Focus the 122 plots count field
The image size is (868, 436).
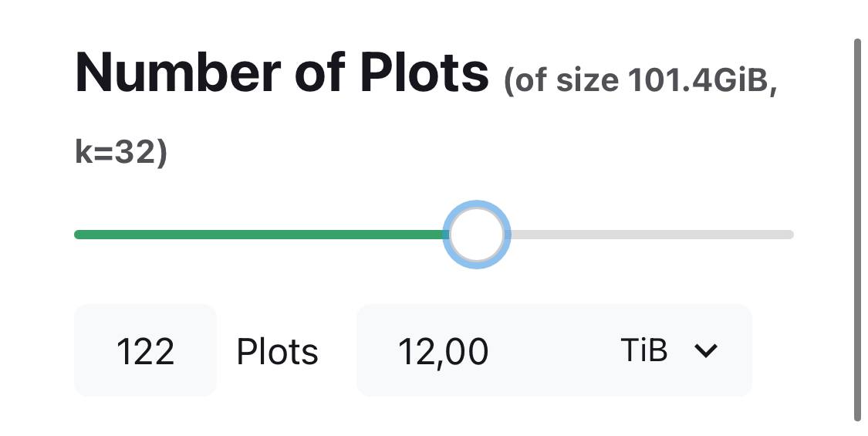point(145,351)
